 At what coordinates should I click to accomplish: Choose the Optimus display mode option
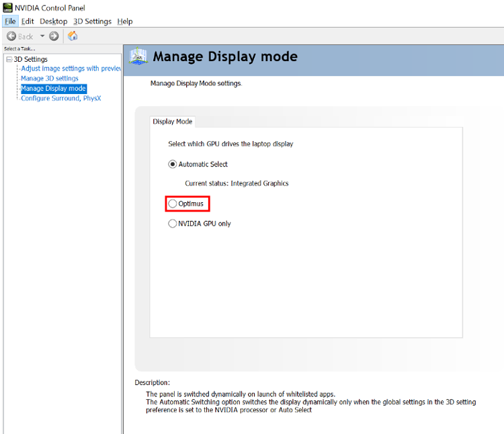(173, 204)
